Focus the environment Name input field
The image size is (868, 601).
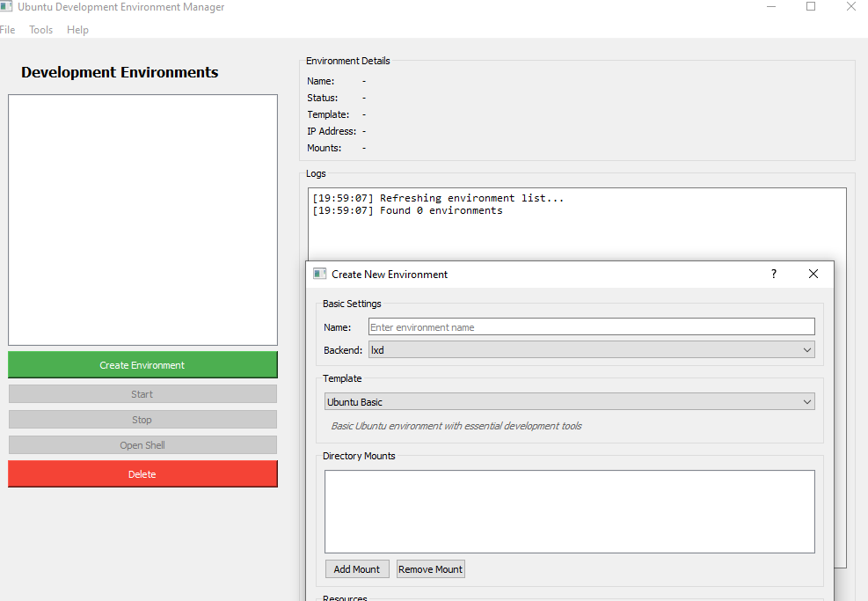[592, 326]
